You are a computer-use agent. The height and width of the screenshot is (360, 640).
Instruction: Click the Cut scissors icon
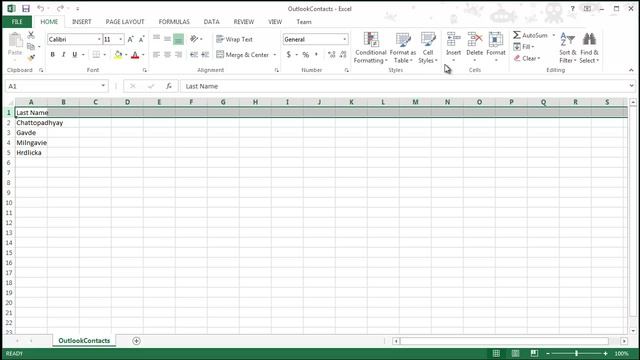click(31, 35)
